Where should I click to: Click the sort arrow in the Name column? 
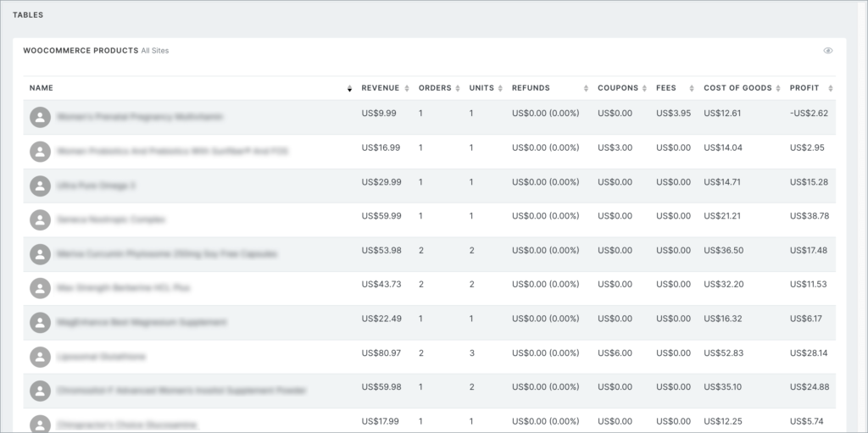tap(349, 89)
